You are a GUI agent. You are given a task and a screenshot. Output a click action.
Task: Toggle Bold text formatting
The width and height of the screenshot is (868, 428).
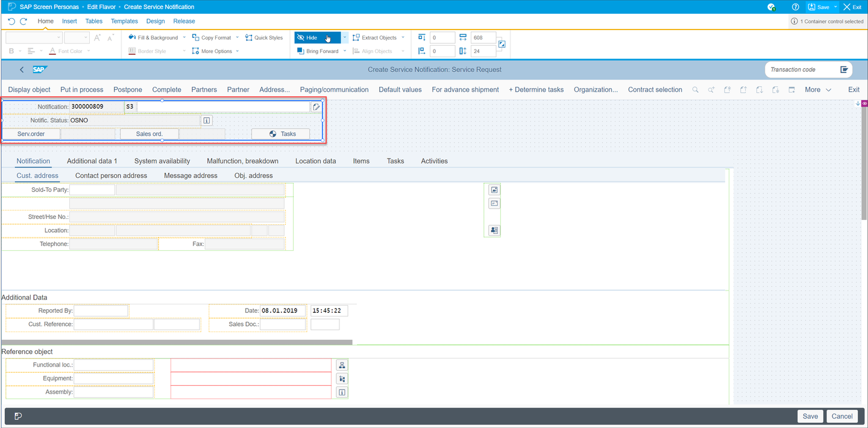(11, 51)
